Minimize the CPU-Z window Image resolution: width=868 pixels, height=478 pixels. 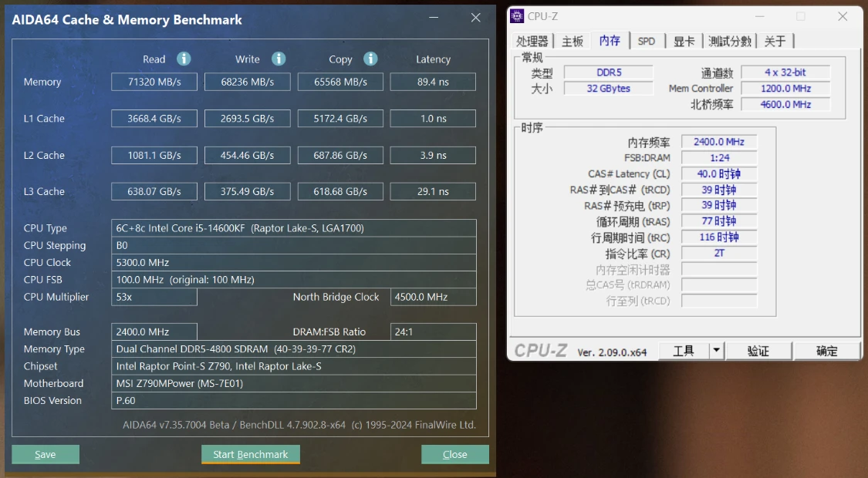[759, 17]
